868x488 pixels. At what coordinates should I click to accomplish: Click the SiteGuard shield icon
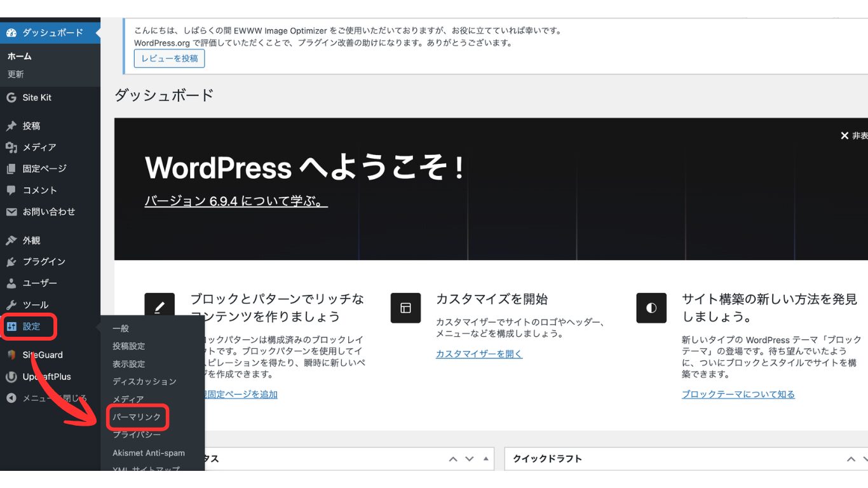click(x=11, y=355)
